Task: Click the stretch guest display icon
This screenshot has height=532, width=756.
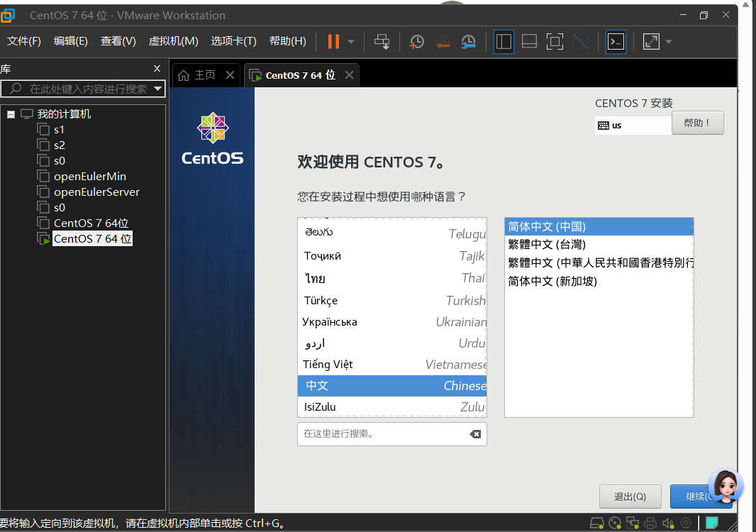Action: 651,41
